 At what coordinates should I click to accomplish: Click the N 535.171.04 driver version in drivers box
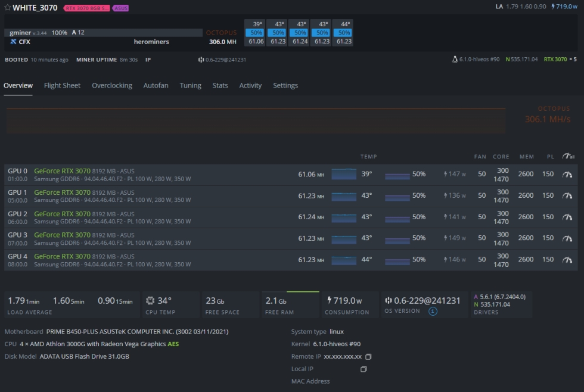coord(492,304)
